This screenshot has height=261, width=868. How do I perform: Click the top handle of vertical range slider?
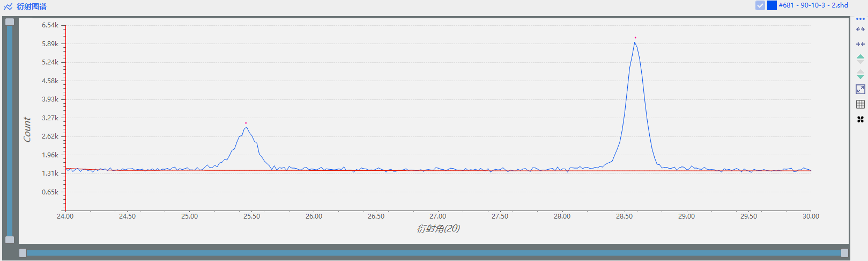point(10,21)
